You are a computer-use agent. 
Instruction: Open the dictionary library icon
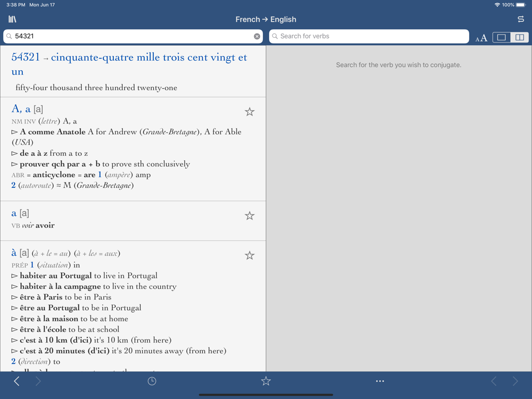point(12,19)
